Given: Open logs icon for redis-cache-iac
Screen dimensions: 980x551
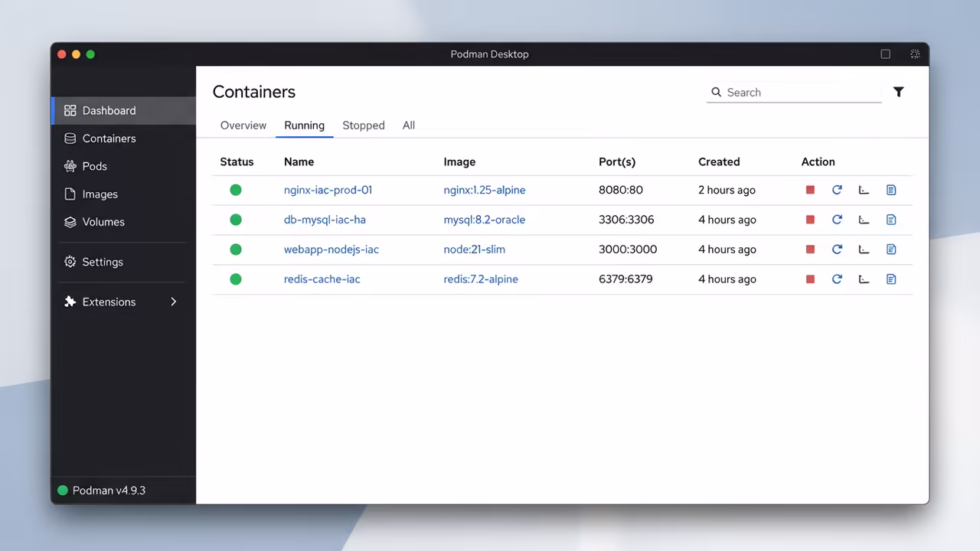Looking at the screenshot, I should pyautogui.click(x=891, y=279).
